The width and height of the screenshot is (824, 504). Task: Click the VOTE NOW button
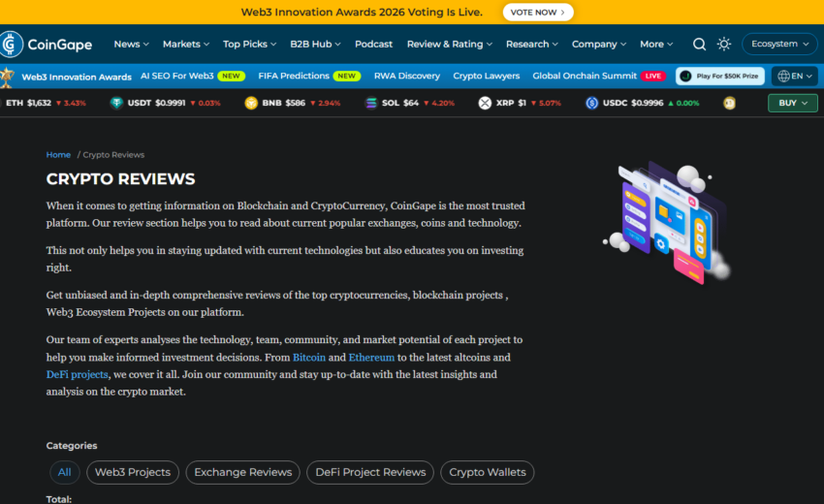point(538,12)
